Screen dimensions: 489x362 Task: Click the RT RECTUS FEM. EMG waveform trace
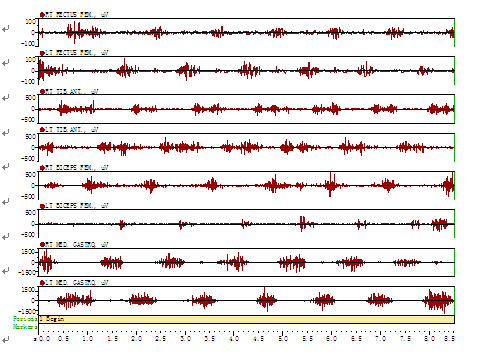[246, 33]
